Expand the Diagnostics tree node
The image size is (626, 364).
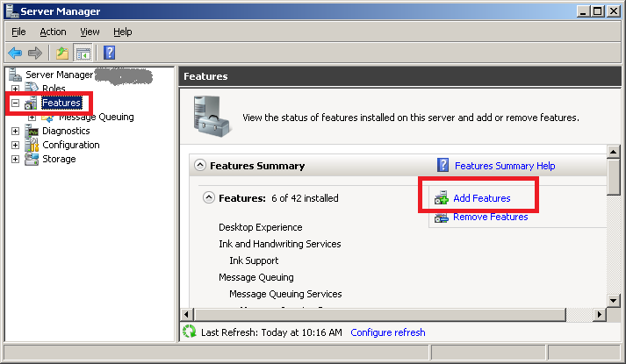point(15,131)
